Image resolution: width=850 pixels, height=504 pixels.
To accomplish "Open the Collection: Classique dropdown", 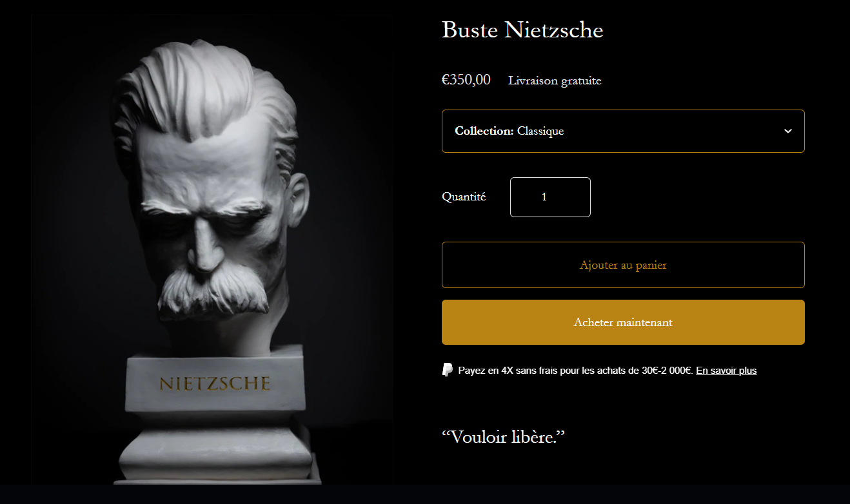I will pos(623,131).
